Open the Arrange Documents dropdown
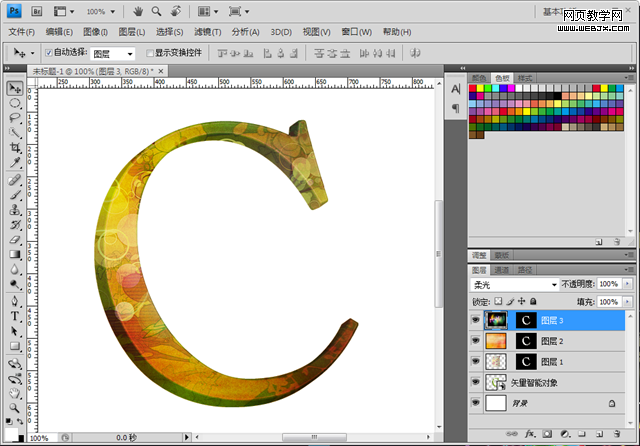The height and width of the screenshot is (446, 640). tap(208, 11)
